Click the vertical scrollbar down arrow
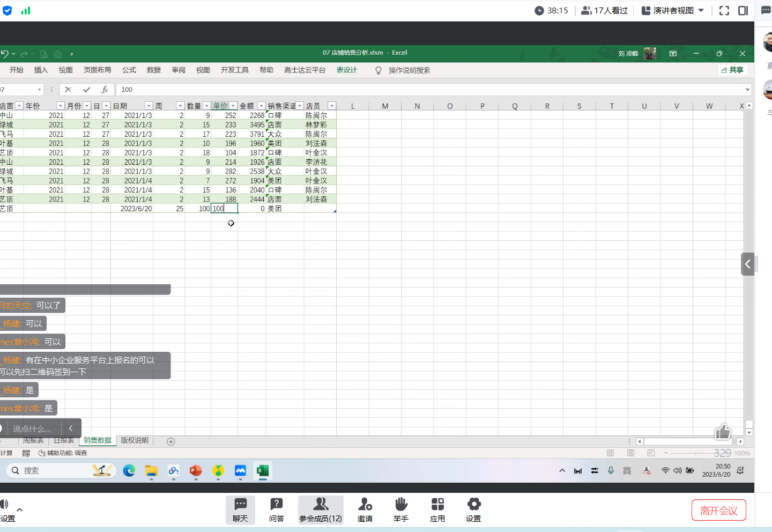 pyautogui.click(x=749, y=432)
